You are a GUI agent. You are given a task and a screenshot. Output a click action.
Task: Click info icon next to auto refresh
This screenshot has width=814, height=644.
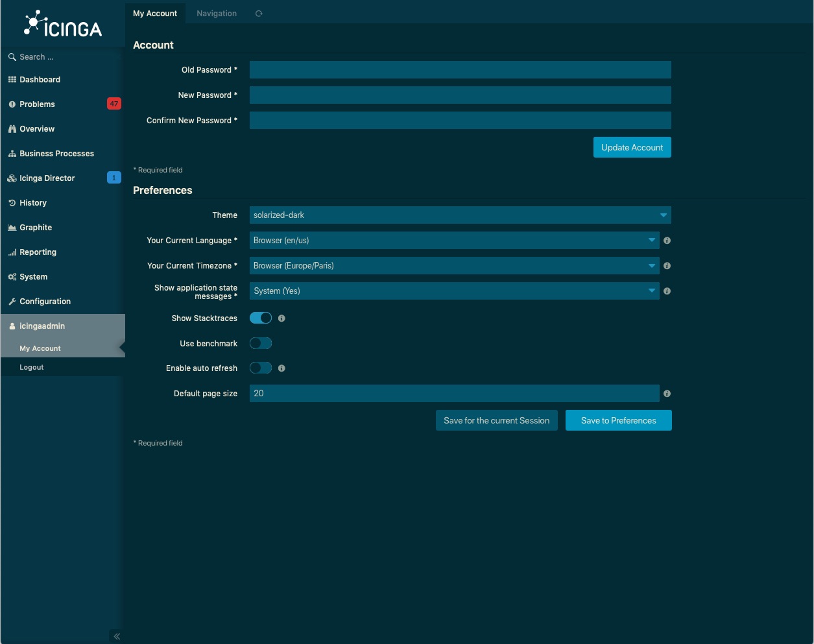281,368
